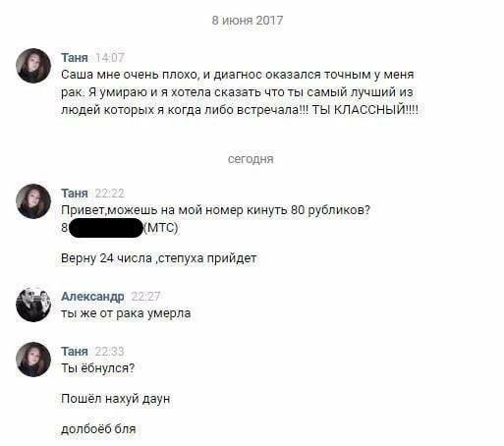
Task: Select the 14:07 message timestamp
Action: coord(110,58)
